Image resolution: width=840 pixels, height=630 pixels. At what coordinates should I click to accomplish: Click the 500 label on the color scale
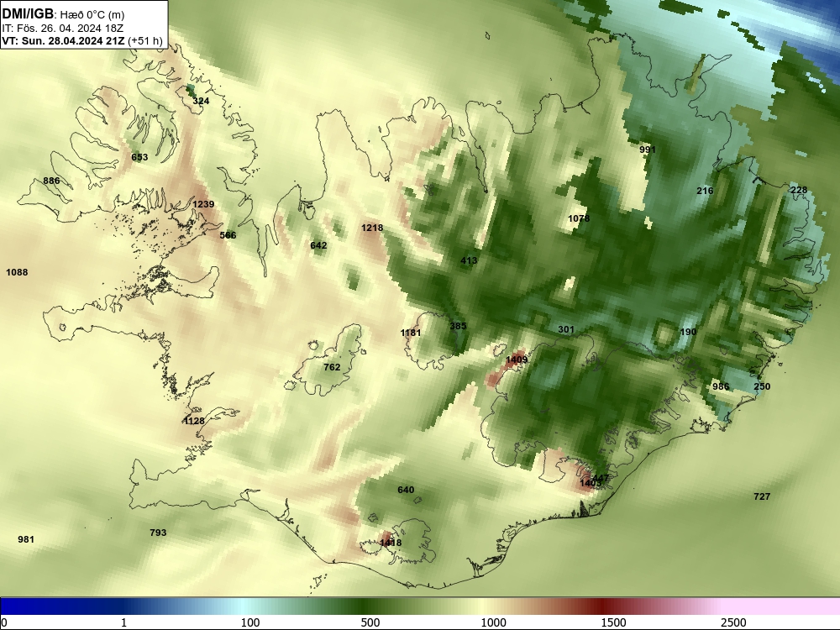click(x=370, y=622)
